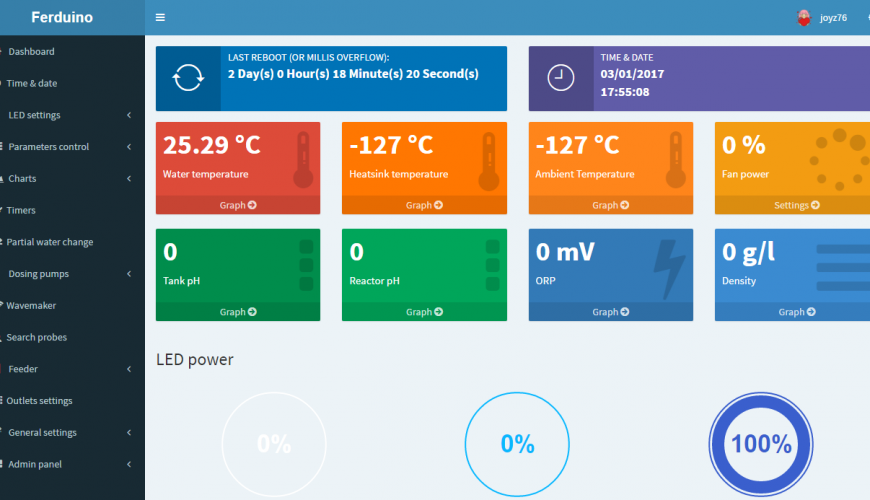Click the 100% LED power dial
The height and width of the screenshot is (500, 870).
[760, 444]
